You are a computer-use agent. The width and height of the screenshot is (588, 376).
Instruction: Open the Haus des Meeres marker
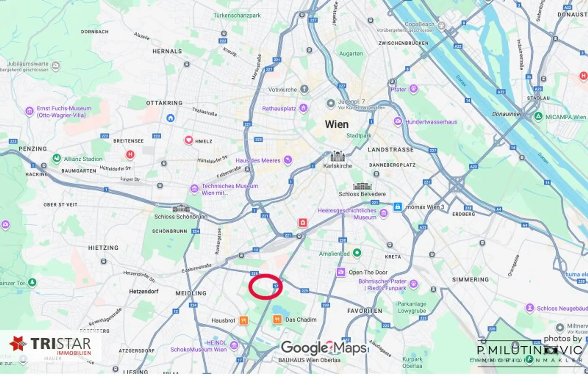(288, 160)
